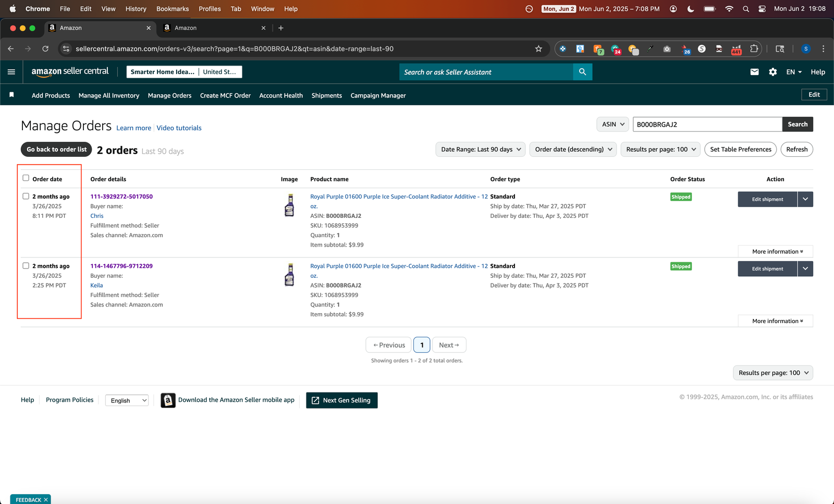
Task: Click the Search or ask Seller Assistant field
Action: [x=486, y=72]
